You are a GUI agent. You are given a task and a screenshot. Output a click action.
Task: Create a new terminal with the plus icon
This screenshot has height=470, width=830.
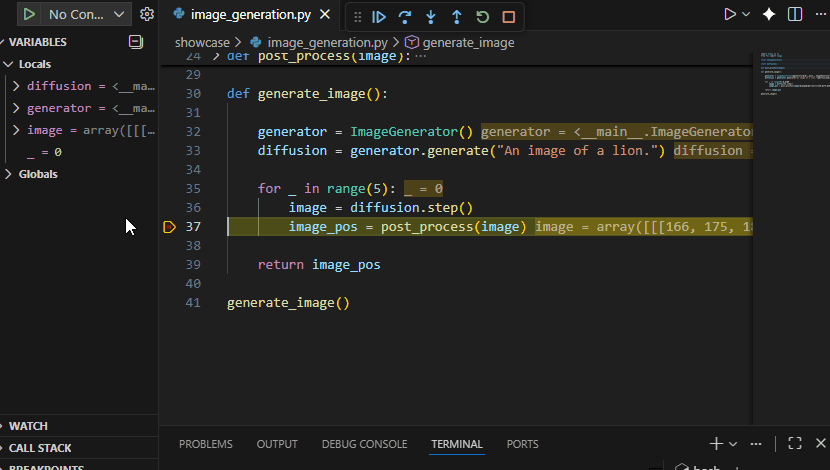click(x=716, y=444)
